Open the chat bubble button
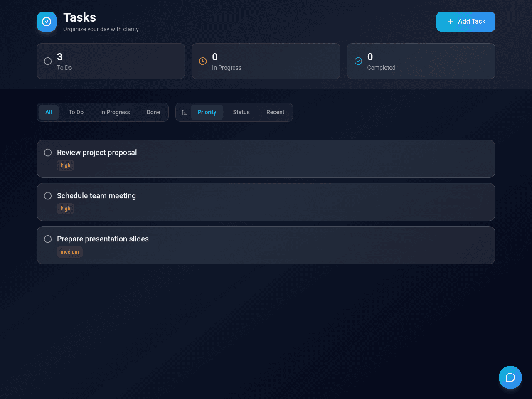The width and height of the screenshot is (532, 399). pyautogui.click(x=510, y=377)
